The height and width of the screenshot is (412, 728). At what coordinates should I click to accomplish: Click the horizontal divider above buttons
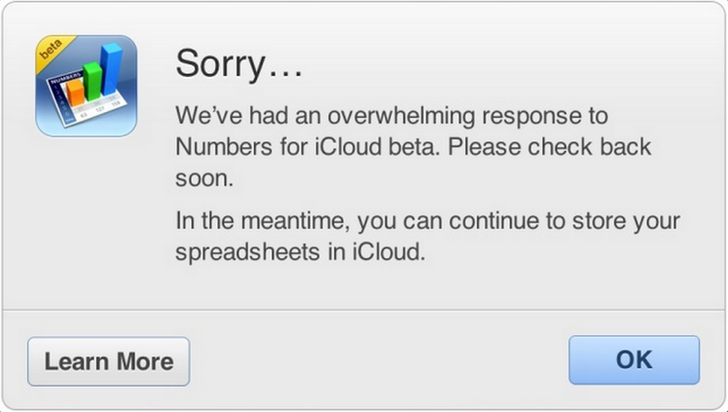tap(364, 310)
